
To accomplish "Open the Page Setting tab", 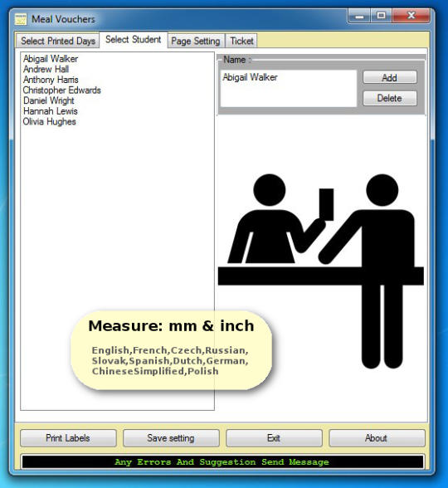I will pyautogui.click(x=196, y=41).
